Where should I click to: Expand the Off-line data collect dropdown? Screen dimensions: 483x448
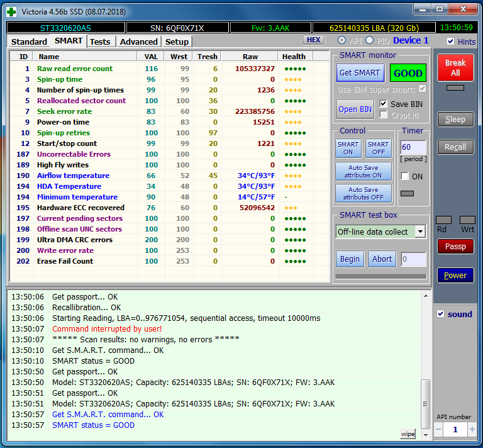point(420,232)
